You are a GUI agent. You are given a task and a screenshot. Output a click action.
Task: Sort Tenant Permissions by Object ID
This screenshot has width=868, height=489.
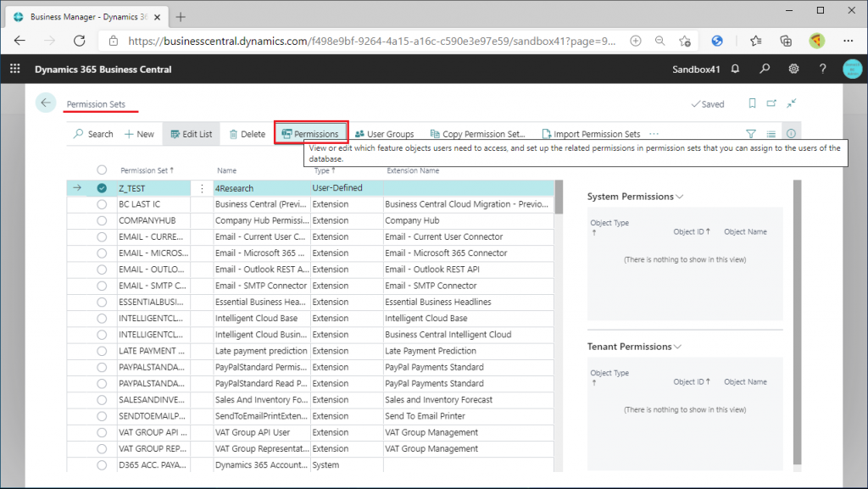click(692, 381)
